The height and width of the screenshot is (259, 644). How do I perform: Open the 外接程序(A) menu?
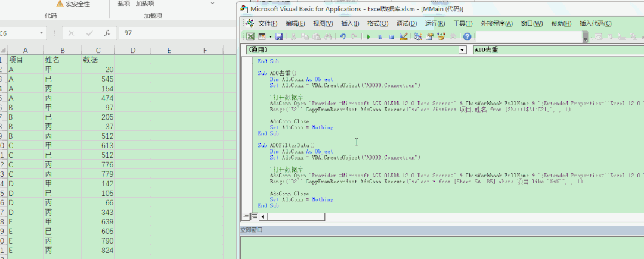pyautogui.click(x=497, y=23)
